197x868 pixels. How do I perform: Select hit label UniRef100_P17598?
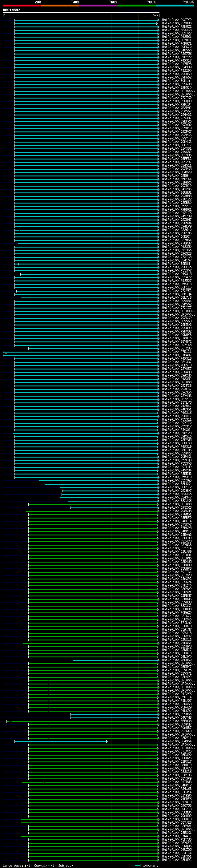pos(176,64)
